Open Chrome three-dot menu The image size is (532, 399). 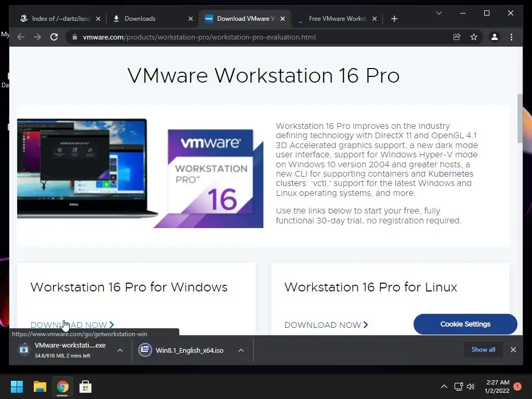click(511, 37)
